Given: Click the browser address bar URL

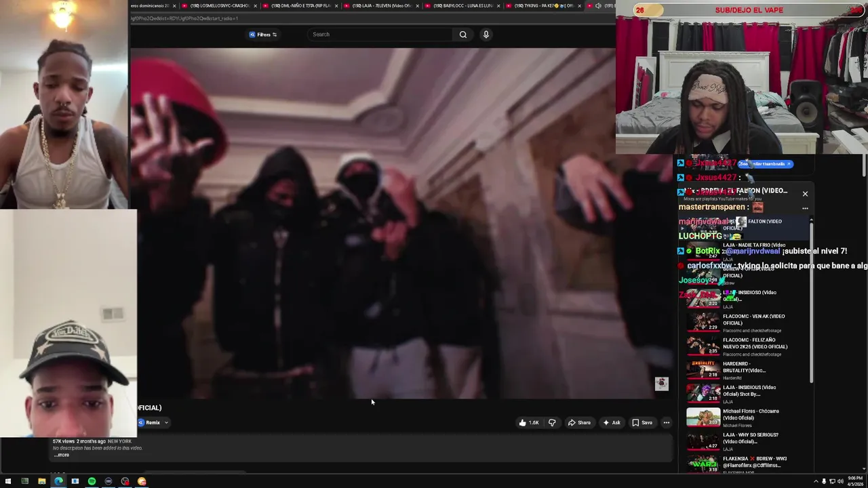Looking at the screenshot, I should coord(184,18).
